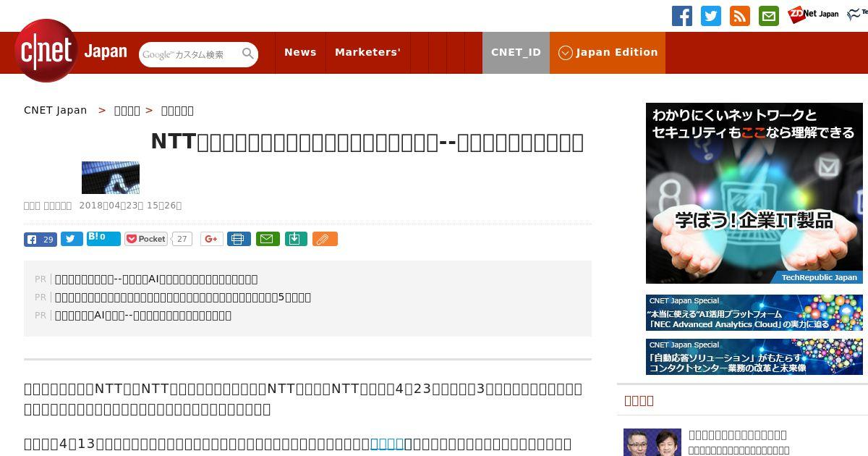Image resolution: width=868 pixels, height=456 pixels.
Task: Click the NTT article headline
Action: coord(367,142)
